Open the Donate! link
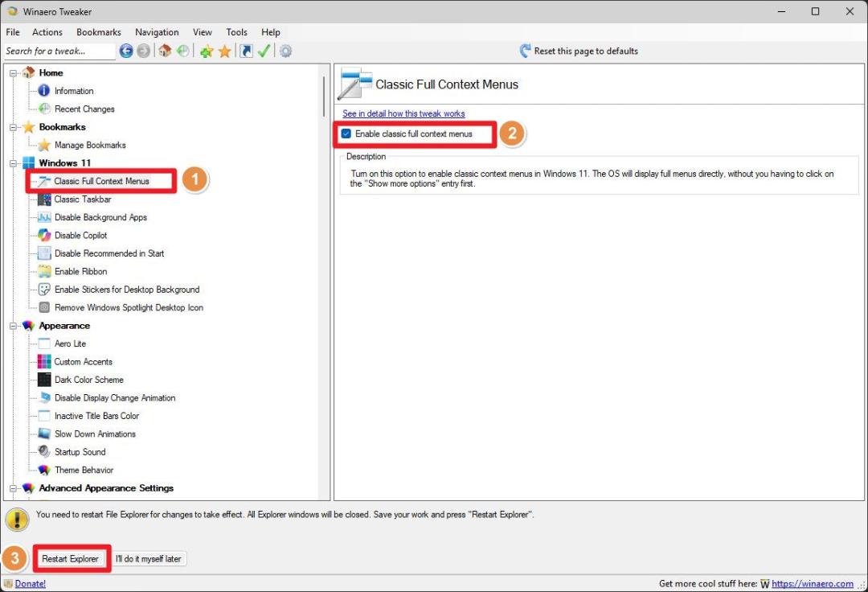Viewport: 868px width, 592px height. (x=31, y=584)
